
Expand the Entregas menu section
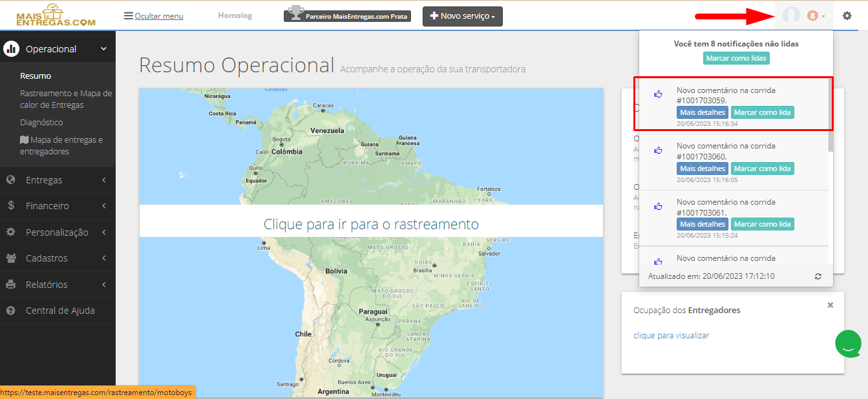tap(58, 180)
